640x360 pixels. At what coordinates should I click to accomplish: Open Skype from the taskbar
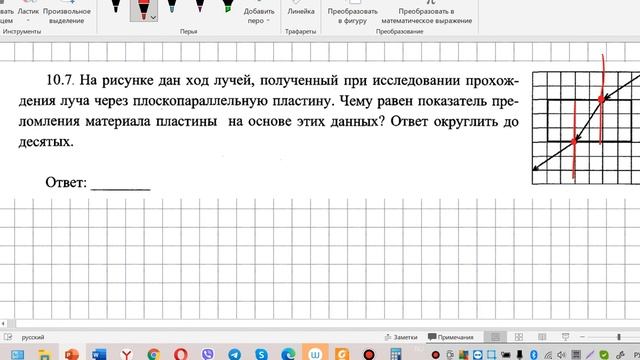click(x=261, y=354)
